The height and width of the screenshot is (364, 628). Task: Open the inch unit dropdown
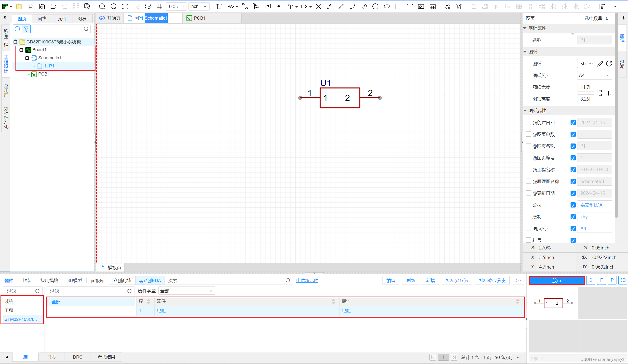tap(198, 6)
